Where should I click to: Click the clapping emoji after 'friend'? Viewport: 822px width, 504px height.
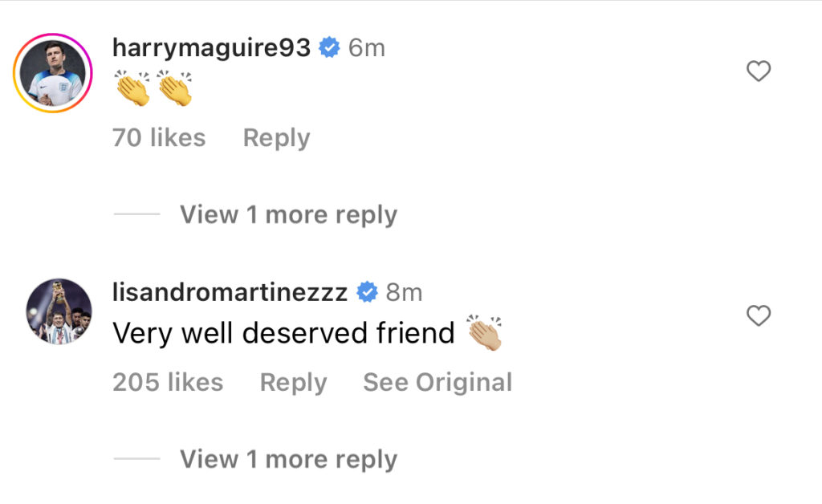[x=484, y=333]
